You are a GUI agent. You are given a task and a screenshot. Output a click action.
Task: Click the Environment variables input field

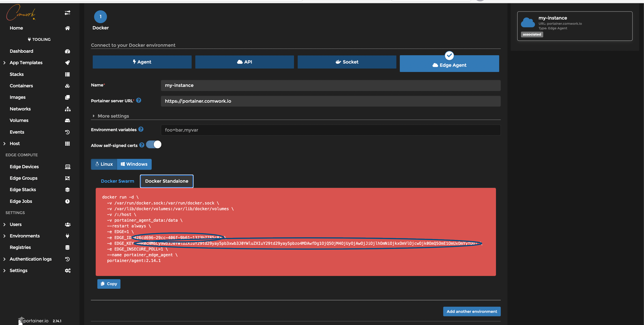click(330, 130)
